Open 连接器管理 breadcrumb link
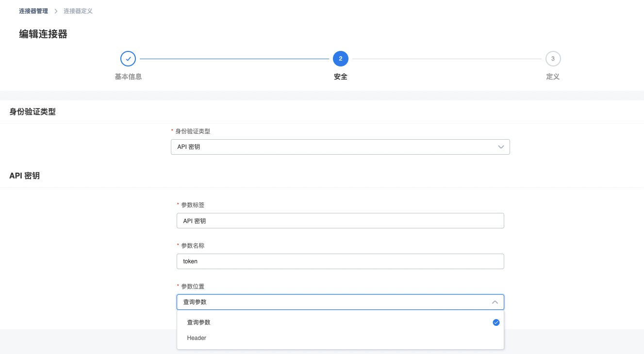Screen dimensions: 644x354 [x=33, y=11]
